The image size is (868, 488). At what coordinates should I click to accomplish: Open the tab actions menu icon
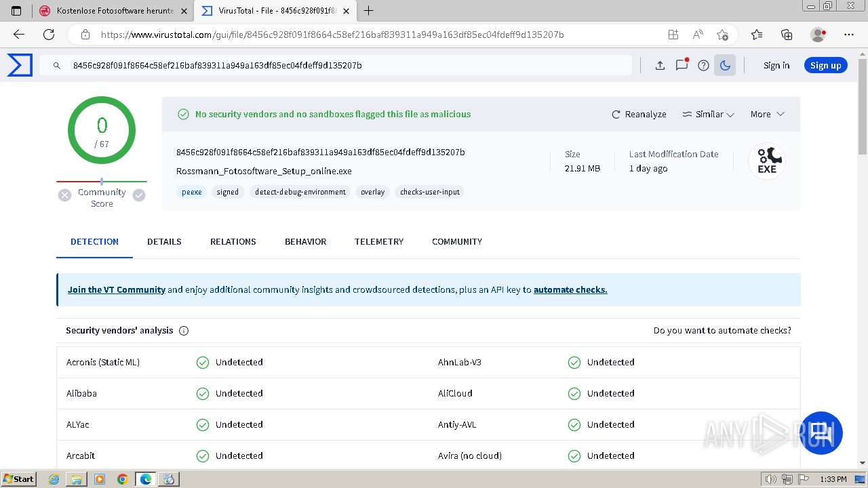coord(17,11)
